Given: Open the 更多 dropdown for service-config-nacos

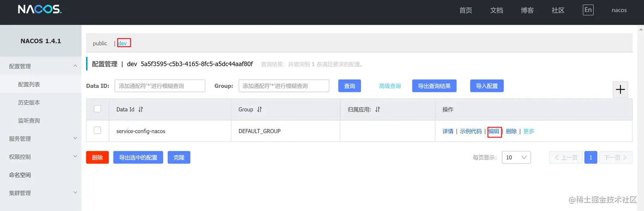Looking at the screenshot, I should [x=529, y=131].
